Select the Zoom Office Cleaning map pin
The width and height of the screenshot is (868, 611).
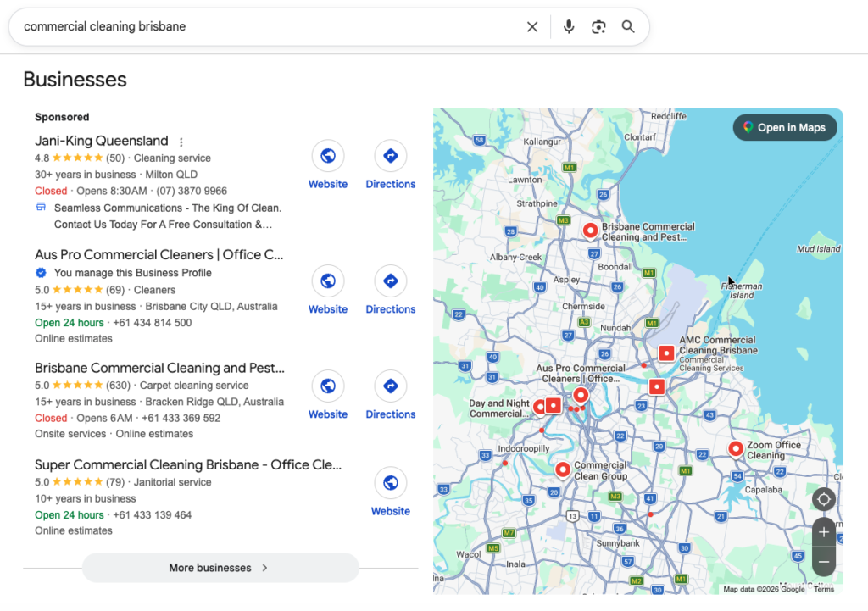(736, 449)
